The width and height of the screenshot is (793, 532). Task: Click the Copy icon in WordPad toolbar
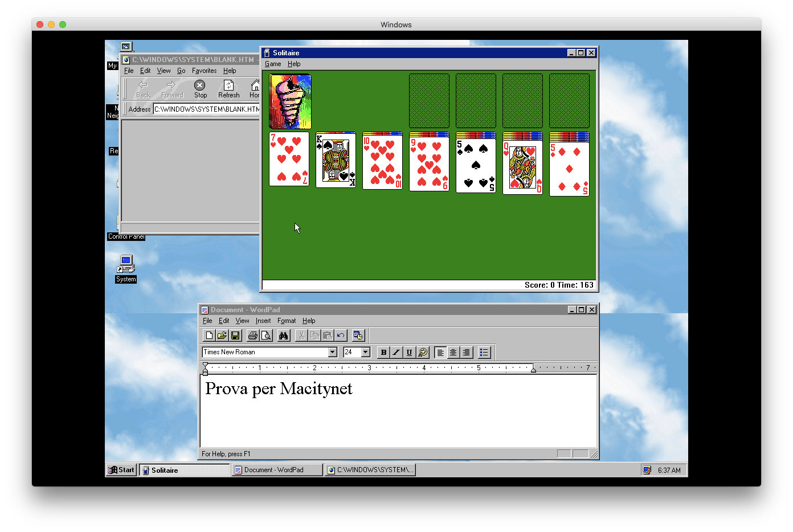click(314, 335)
